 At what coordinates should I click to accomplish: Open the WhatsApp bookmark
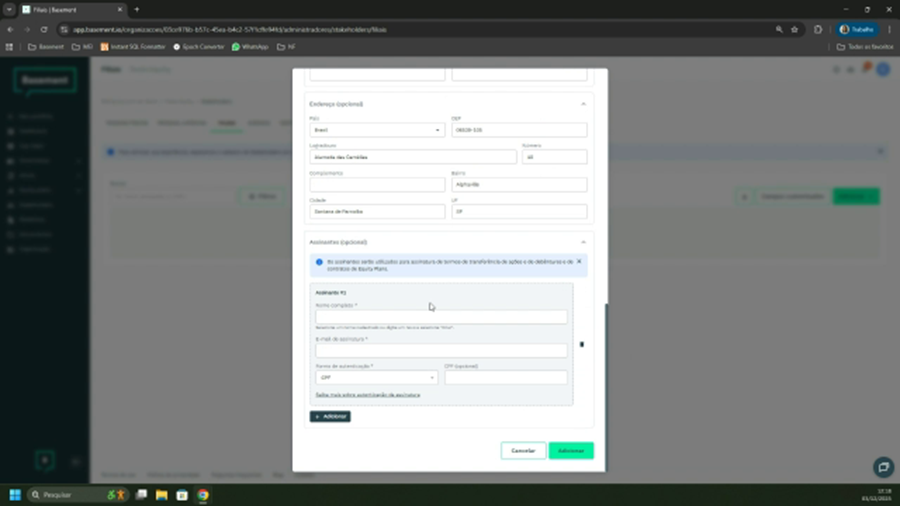(x=250, y=47)
